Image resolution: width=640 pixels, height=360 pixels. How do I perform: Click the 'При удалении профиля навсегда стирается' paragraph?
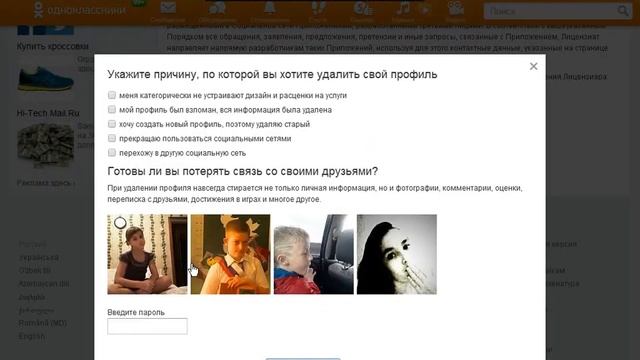coord(315,193)
